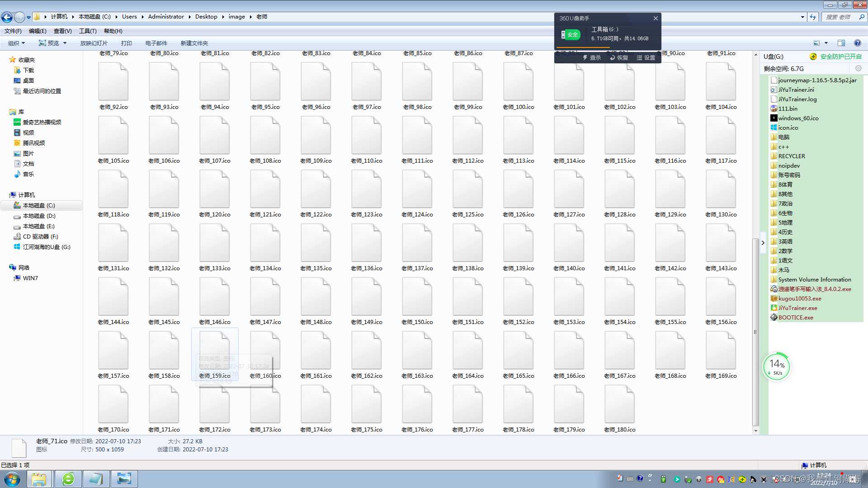Select the 老师_180.ico file icon
Screen dimensions: 868x488
(620, 404)
